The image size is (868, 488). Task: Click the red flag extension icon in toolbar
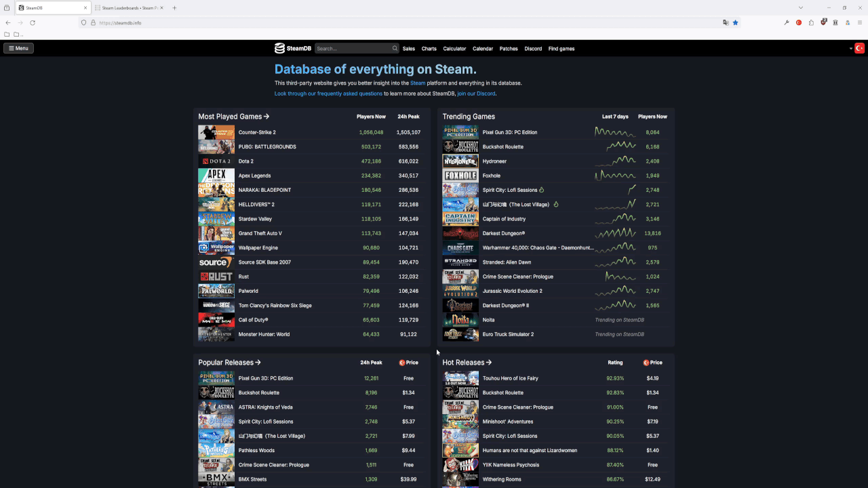pos(799,22)
